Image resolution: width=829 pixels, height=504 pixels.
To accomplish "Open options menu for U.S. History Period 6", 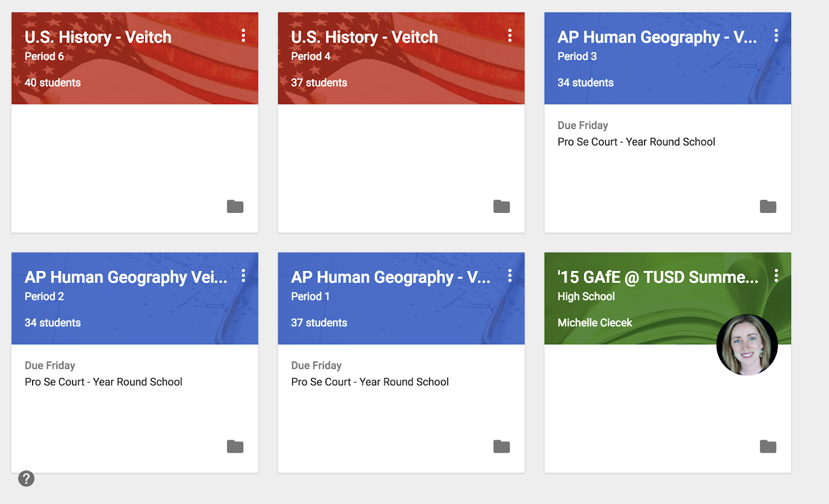I will click(243, 36).
